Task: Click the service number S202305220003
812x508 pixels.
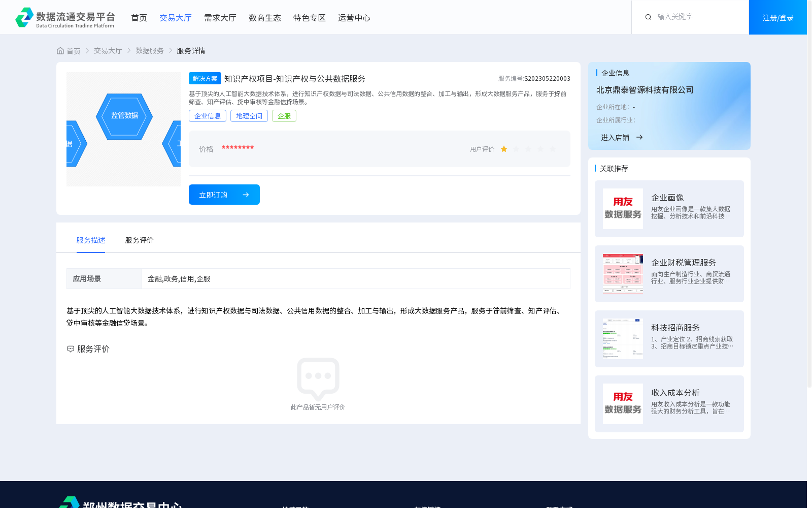Action: click(x=547, y=79)
